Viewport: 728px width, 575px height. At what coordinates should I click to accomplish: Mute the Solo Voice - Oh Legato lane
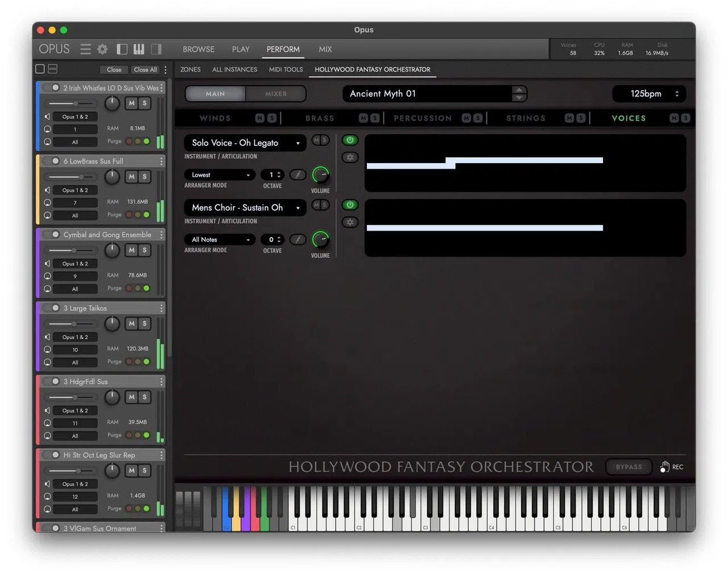click(x=316, y=140)
